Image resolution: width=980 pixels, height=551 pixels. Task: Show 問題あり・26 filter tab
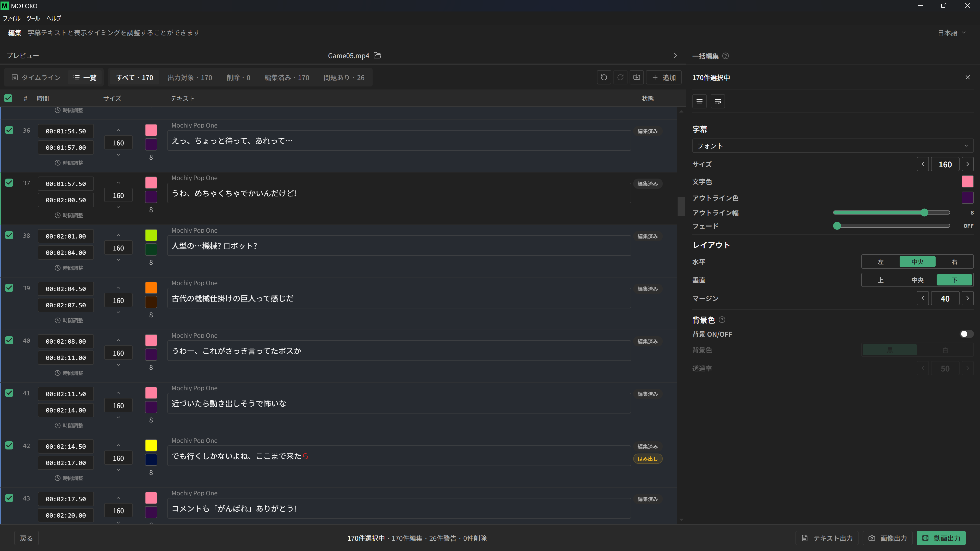pos(344,78)
